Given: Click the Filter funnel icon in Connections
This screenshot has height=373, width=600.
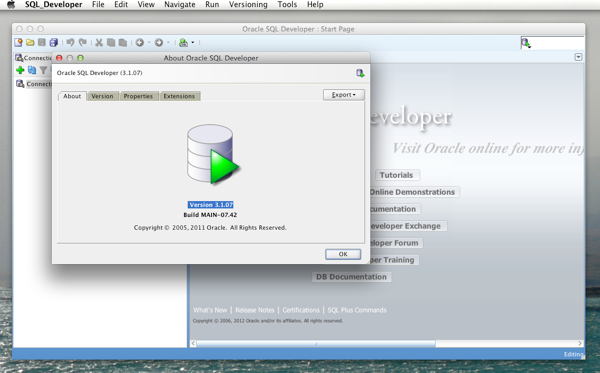Looking at the screenshot, I should (x=43, y=70).
